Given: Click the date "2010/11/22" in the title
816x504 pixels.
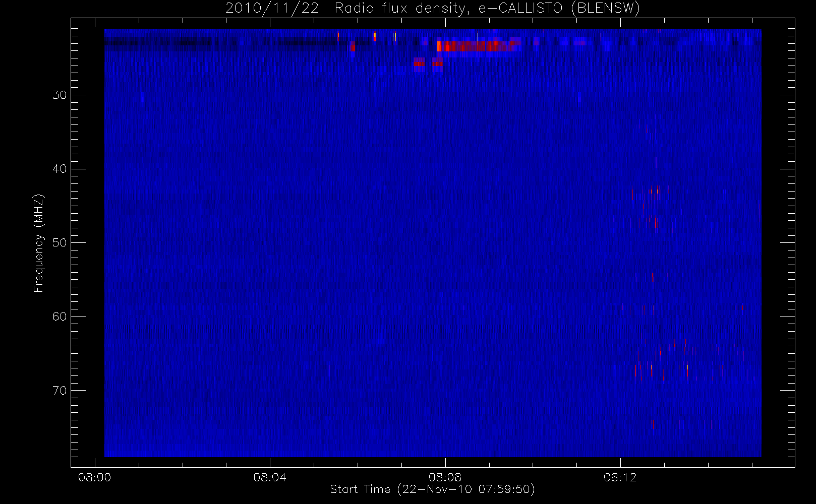Looking at the screenshot, I should (272, 9).
